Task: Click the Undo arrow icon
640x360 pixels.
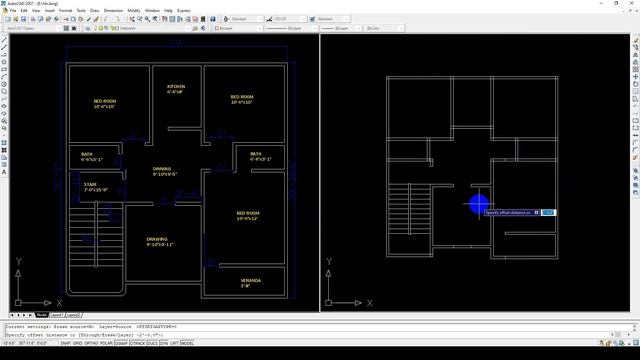Action: point(105,19)
